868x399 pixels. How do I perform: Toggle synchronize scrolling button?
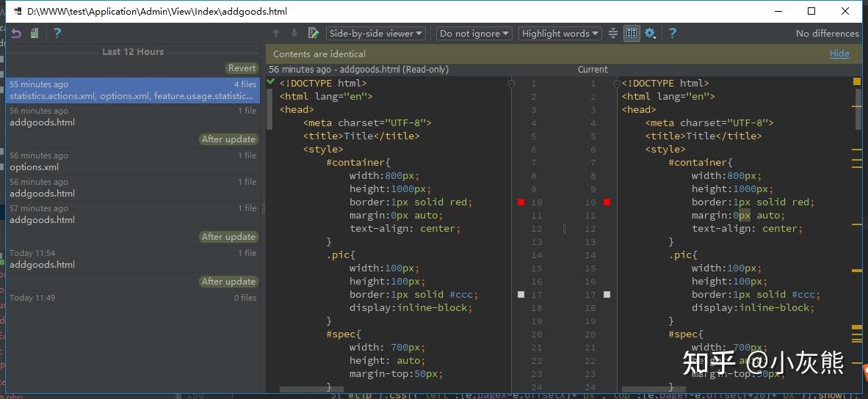632,33
